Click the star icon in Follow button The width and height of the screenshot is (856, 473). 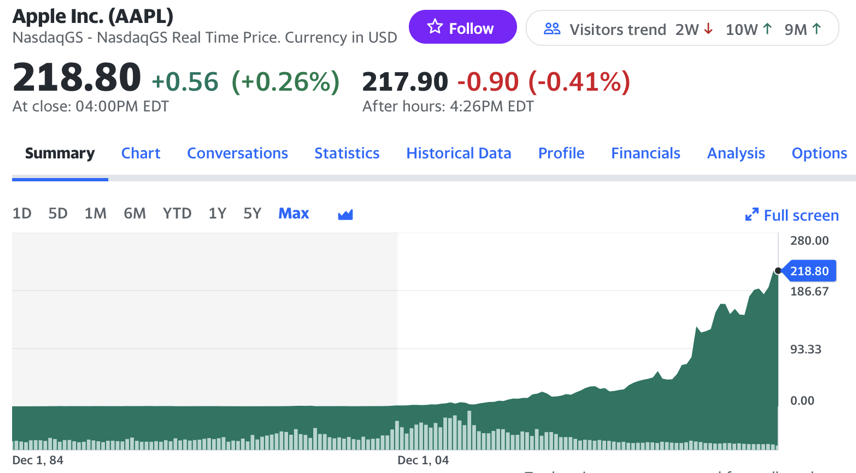(435, 28)
